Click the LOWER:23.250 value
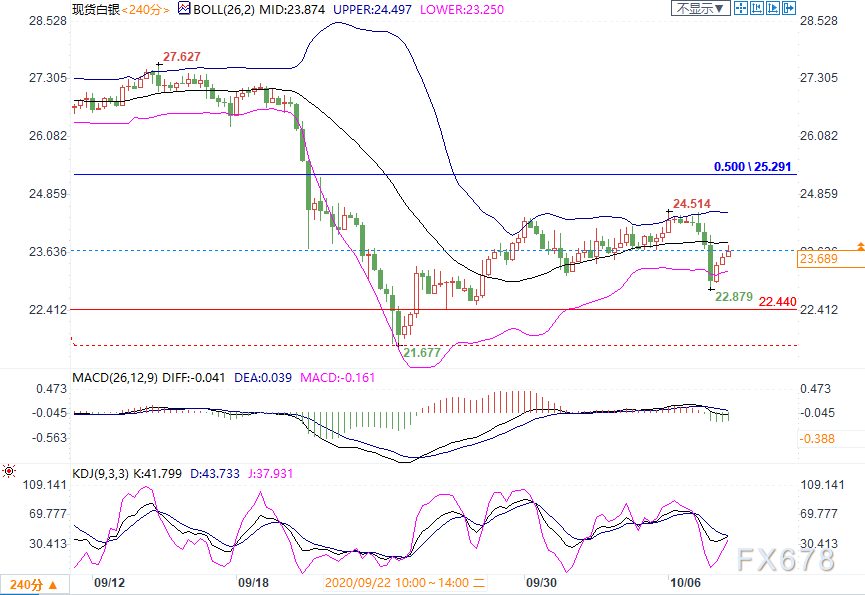This screenshot has width=865, height=595. [x=462, y=9]
